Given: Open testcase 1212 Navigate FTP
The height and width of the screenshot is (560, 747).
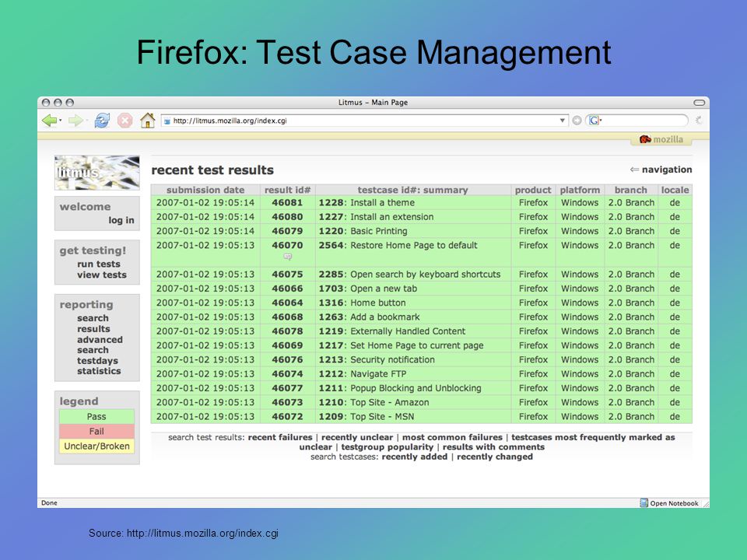Looking at the screenshot, I should click(363, 375).
